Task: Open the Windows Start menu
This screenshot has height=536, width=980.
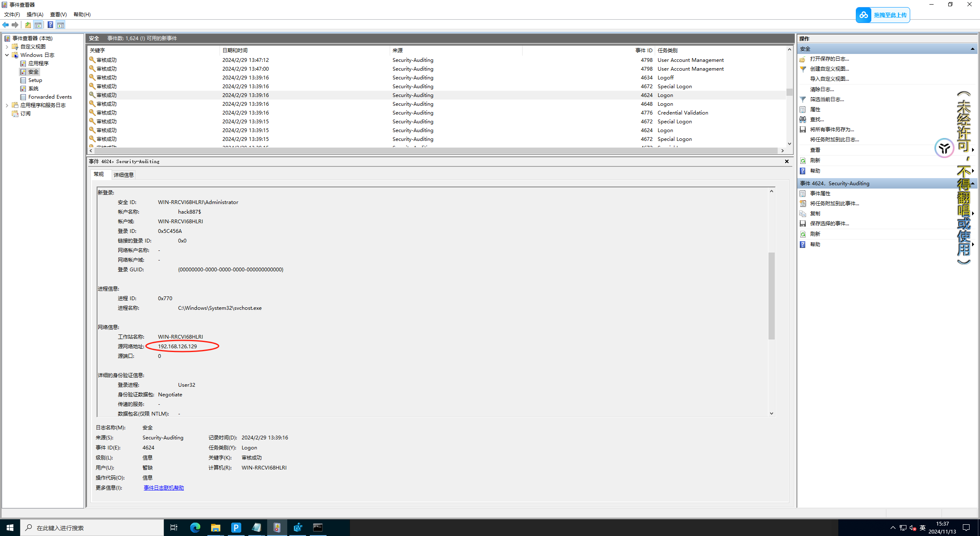Action: (10, 528)
